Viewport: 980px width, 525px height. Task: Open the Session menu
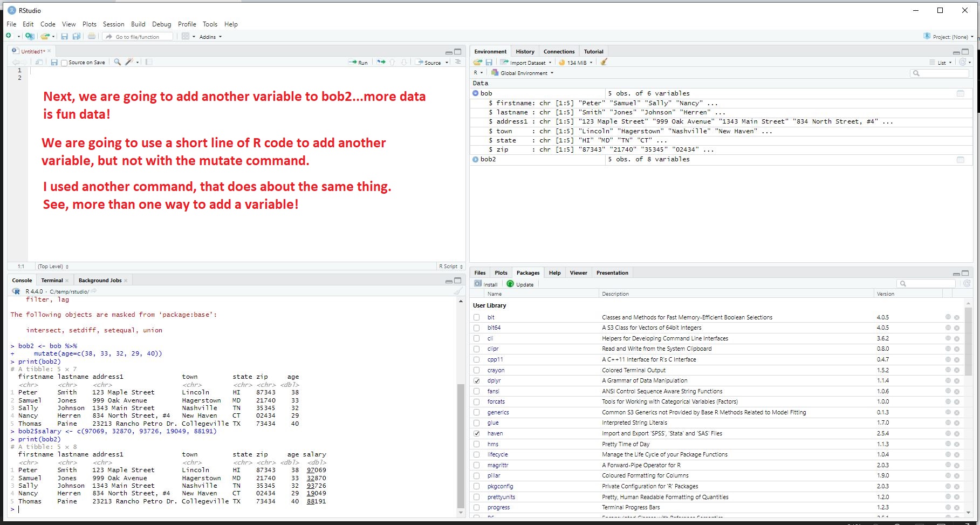113,24
